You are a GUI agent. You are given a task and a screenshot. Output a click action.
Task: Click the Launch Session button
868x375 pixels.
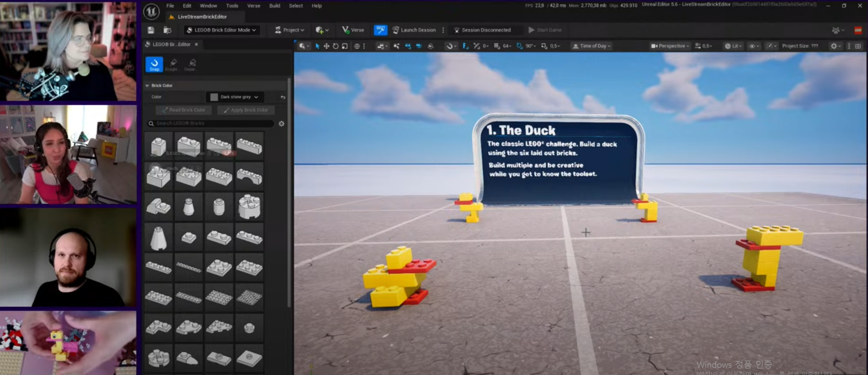(414, 30)
